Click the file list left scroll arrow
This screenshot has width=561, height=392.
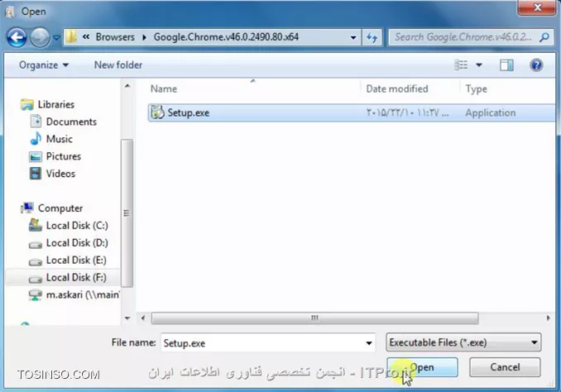click(x=143, y=318)
